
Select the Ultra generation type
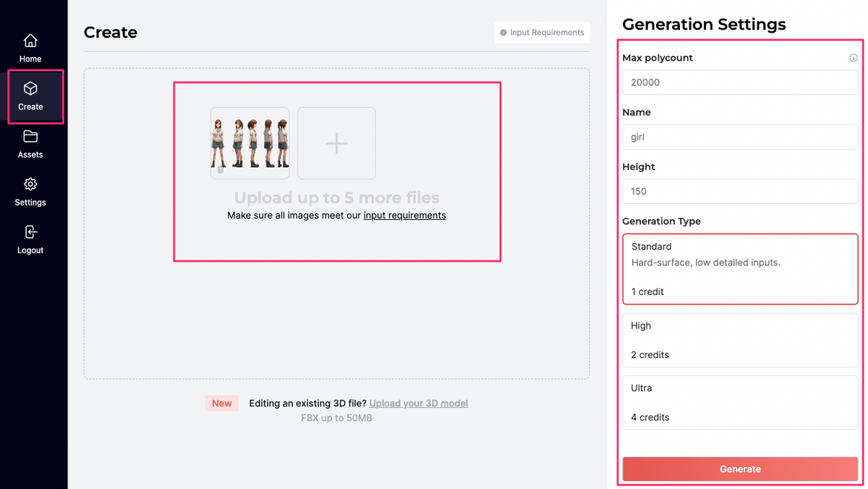[x=740, y=403]
